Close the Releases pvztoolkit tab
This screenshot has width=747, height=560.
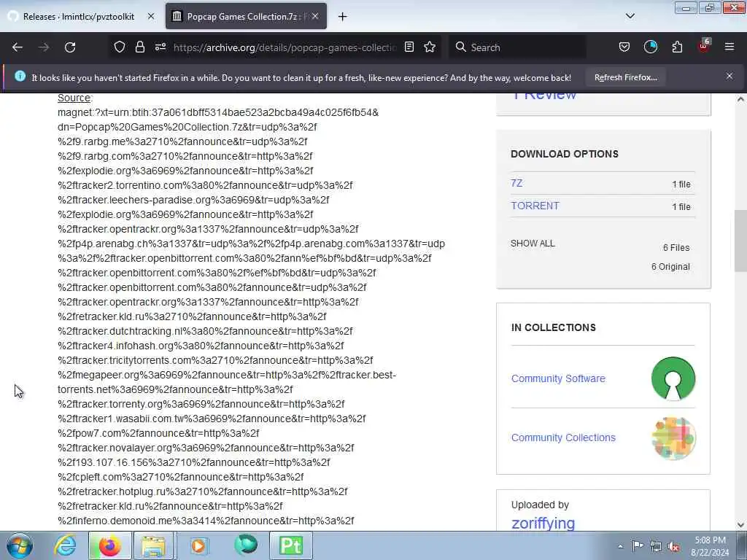pyautogui.click(x=151, y=16)
